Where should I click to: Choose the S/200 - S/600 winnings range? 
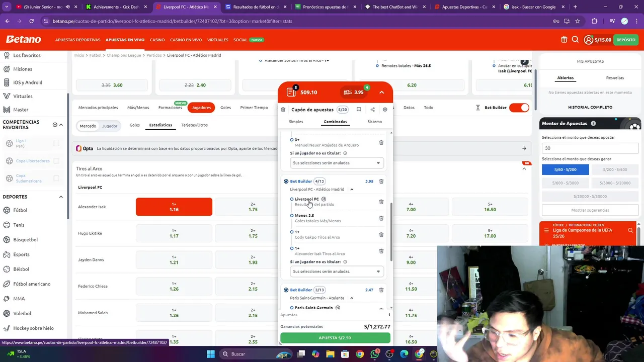615,169
